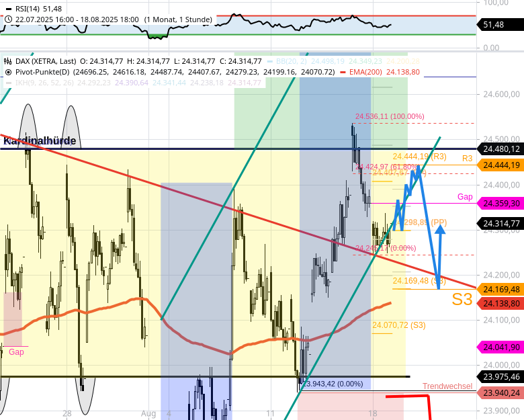Click the red 24.138,80 EMA price tag

500,304
